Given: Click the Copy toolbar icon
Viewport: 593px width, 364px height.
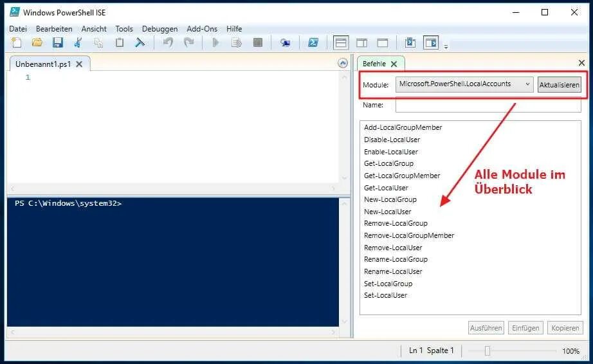Looking at the screenshot, I should [x=98, y=42].
